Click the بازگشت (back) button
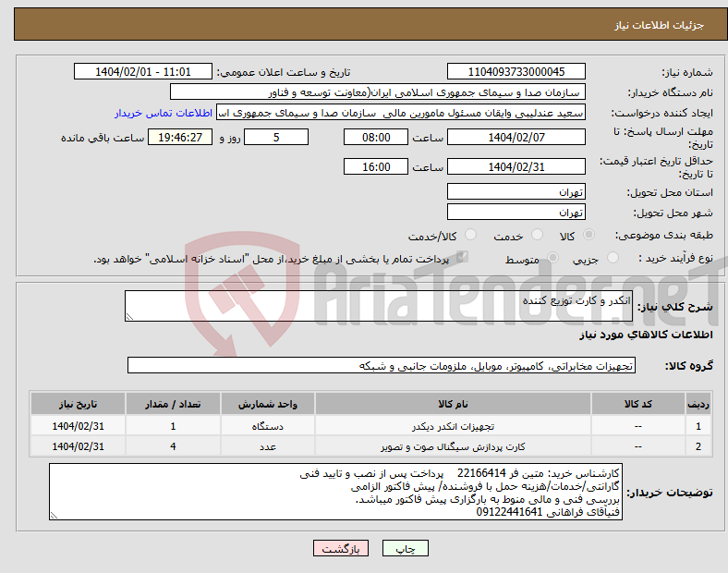Image resolution: width=728 pixels, height=573 pixels. pyautogui.click(x=341, y=548)
